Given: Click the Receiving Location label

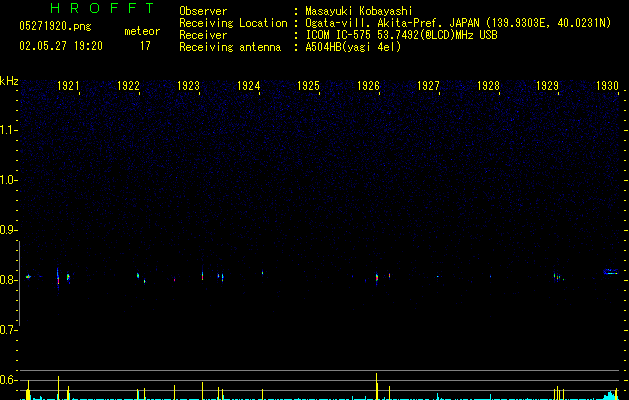Looking at the screenshot, I should tap(233, 23).
